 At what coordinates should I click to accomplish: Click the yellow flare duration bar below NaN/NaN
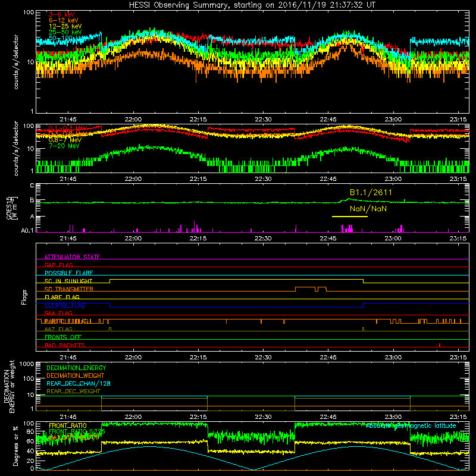pyautogui.click(x=350, y=217)
